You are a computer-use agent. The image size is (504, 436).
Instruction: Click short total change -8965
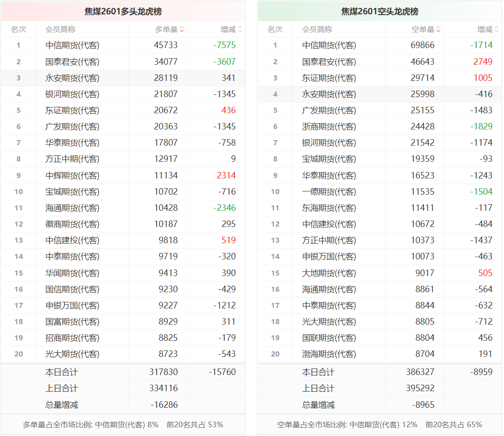pyautogui.click(x=424, y=405)
